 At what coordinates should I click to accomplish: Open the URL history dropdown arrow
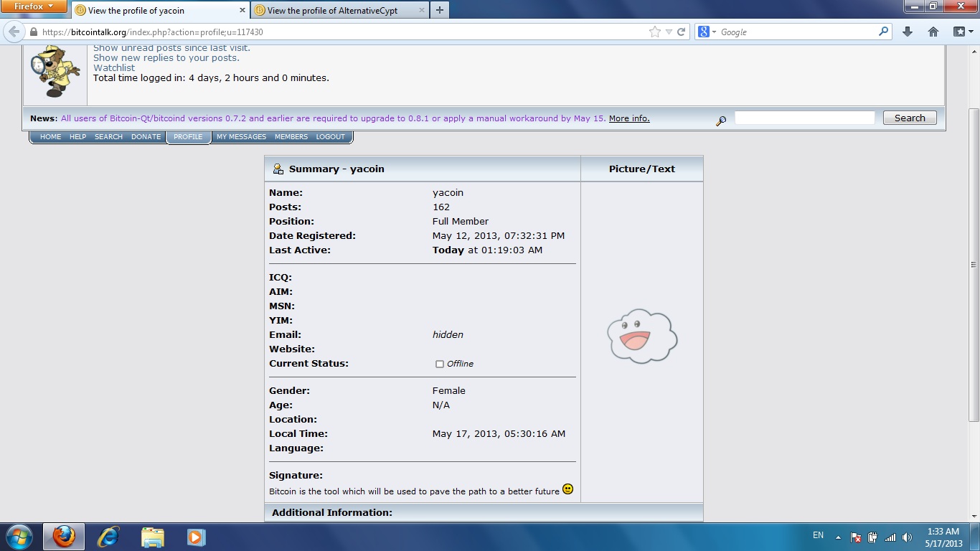pyautogui.click(x=669, y=32)
